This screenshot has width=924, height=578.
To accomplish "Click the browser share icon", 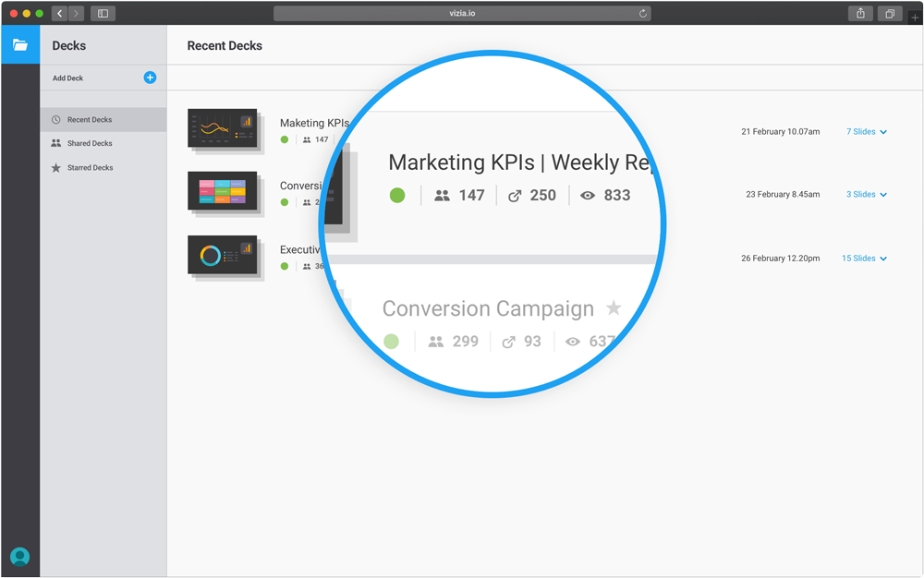I will pyautogui.click(x=860, y=14).
